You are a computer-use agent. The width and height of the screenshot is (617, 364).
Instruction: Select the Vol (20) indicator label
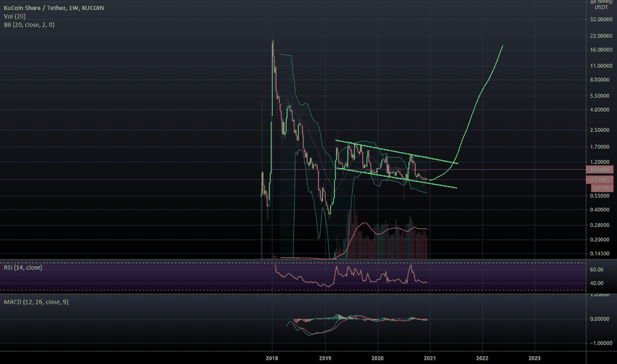(x=15, y=16)
